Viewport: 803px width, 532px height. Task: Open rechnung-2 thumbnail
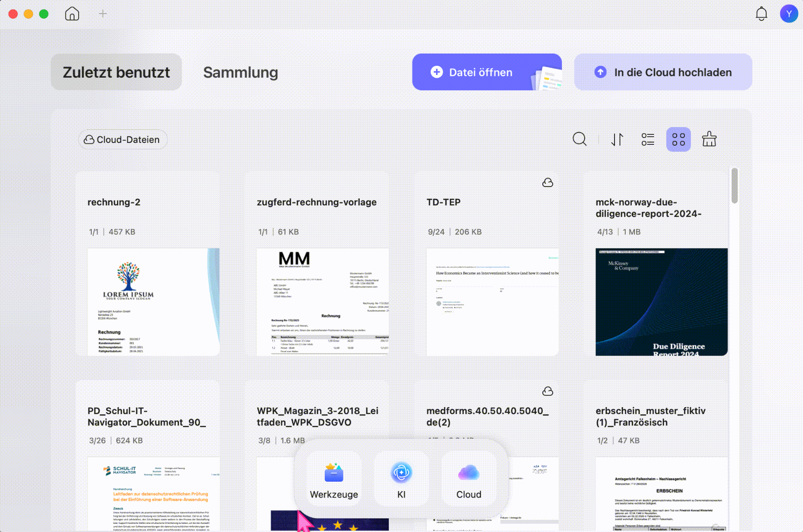(154, 302)
